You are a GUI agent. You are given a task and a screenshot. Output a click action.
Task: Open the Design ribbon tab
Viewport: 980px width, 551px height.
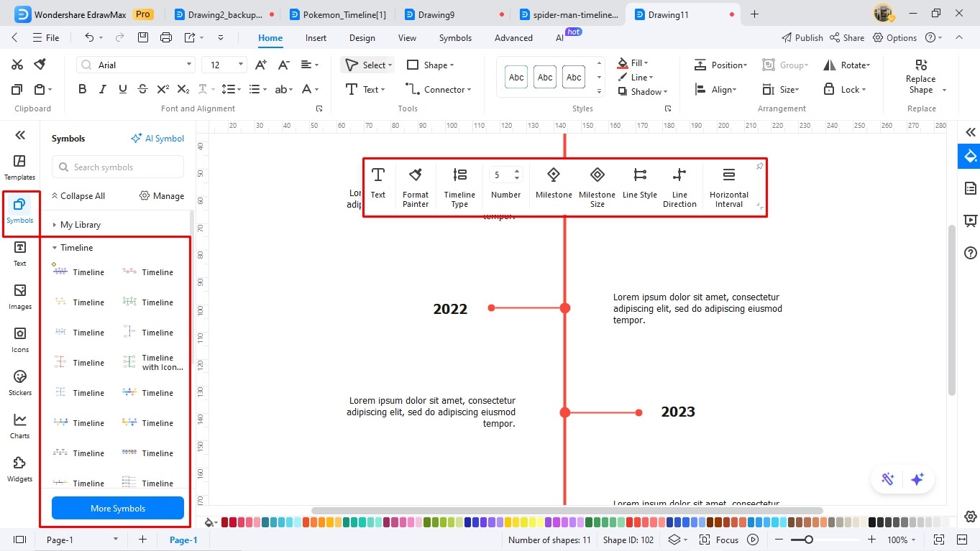click(362, 38)
